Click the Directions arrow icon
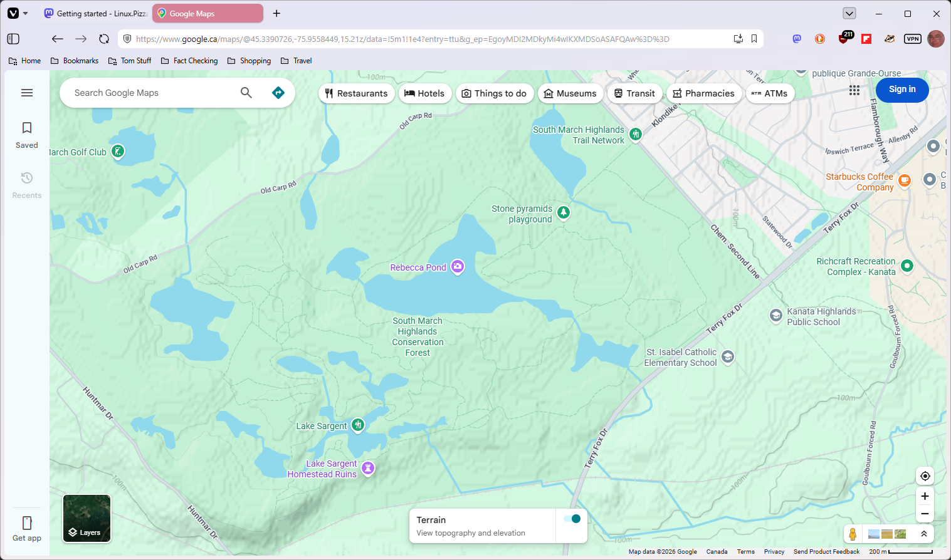This screenshot has height=560, width=951. tap(278, 93)
